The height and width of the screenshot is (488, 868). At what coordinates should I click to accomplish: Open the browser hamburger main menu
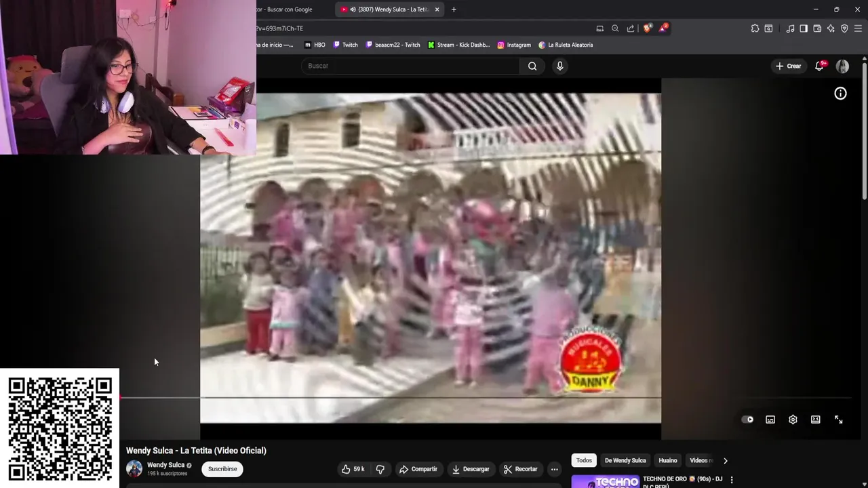(858, 28)
